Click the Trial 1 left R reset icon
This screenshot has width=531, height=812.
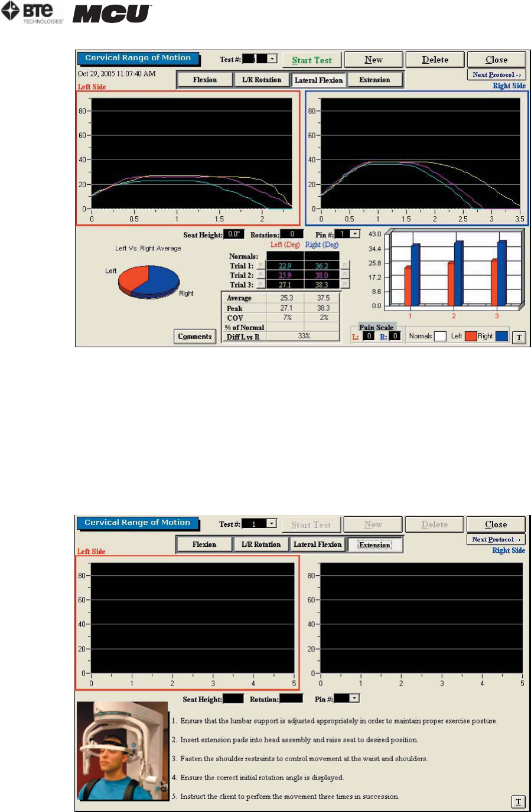260,266
